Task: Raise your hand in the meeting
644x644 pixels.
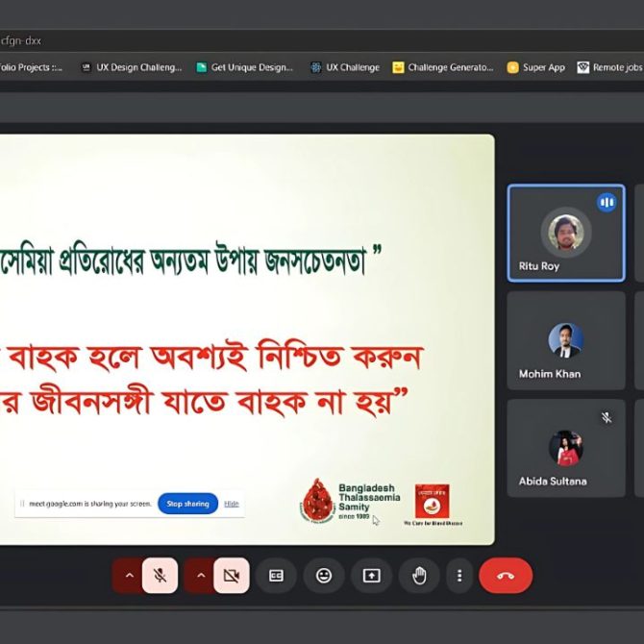Action: [x=419, y=576]
